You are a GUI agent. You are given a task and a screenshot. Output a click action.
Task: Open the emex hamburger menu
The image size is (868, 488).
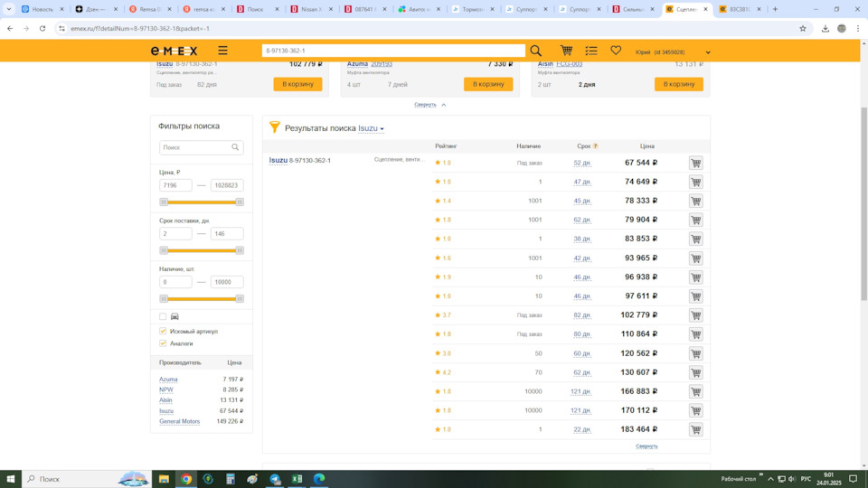coord(222,51)
